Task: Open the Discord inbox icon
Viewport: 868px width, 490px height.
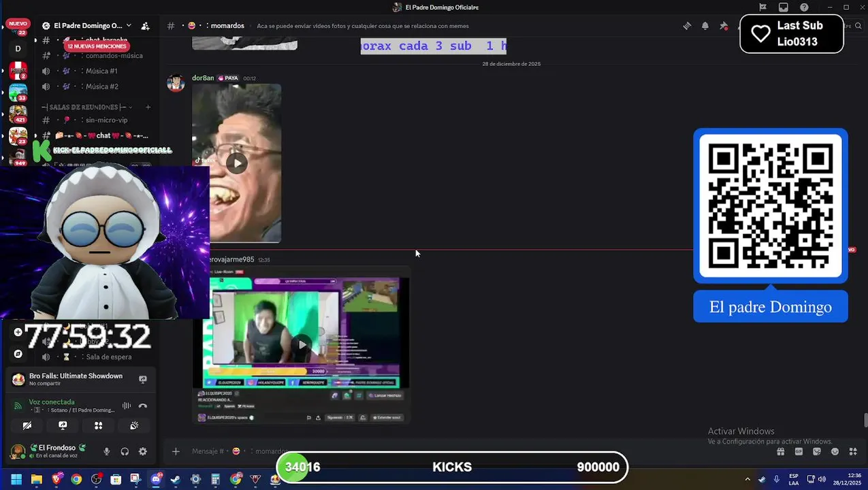Action: 784,7
